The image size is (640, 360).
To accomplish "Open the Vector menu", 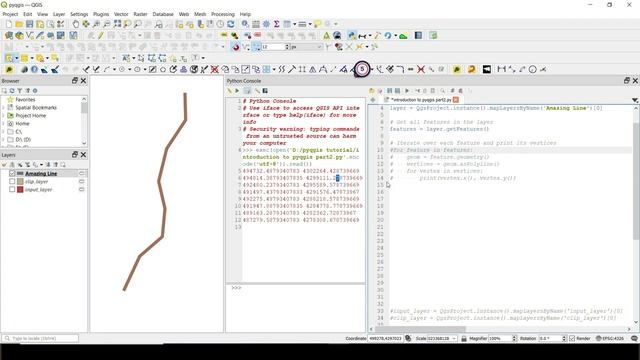I will pos(121,14).
